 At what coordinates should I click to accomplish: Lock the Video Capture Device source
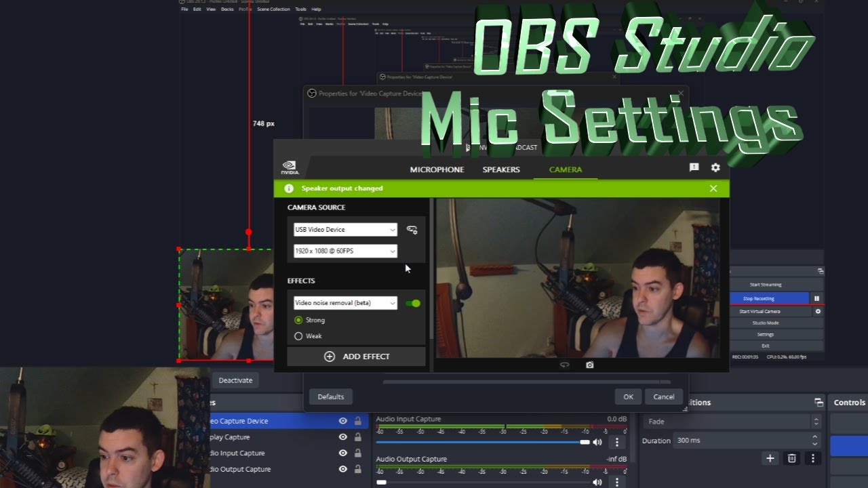(358, 421)
